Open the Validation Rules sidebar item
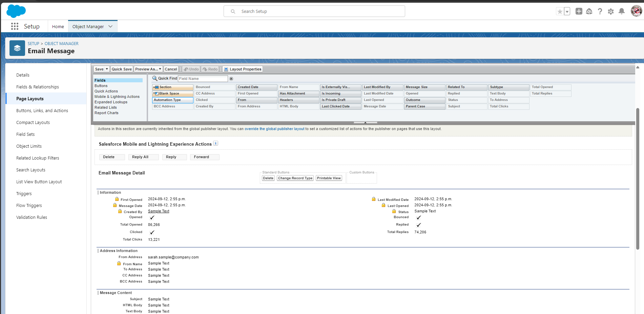This screenshot has width=644, height=314. click(32, 217)
